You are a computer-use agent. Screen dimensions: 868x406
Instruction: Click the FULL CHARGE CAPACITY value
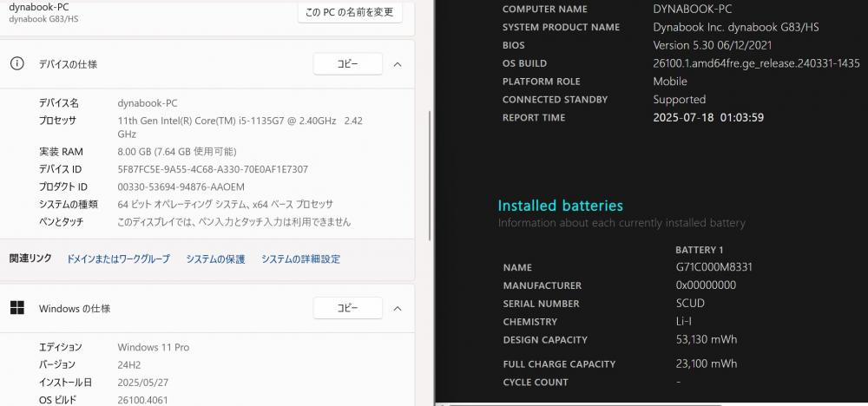point(707,363)
